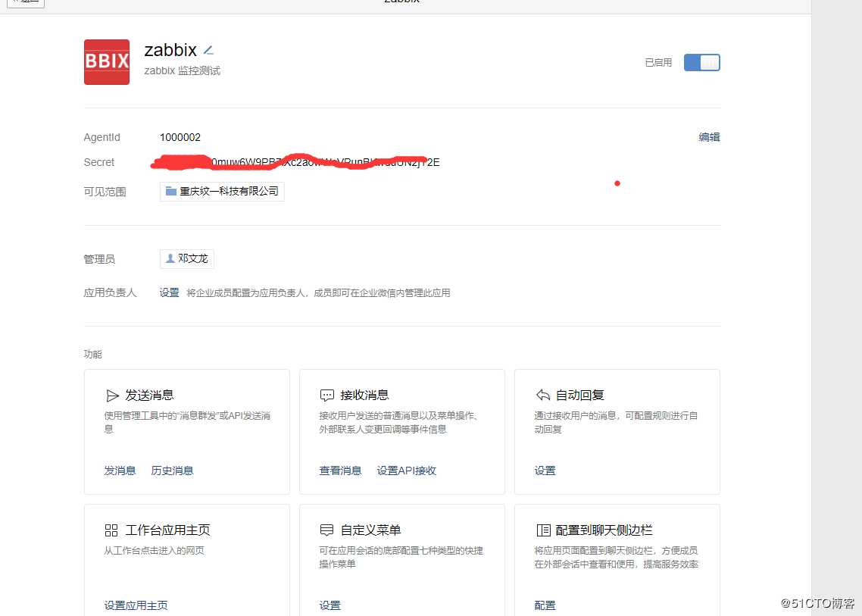The height and width of the screenshot is (616, 862).
Task: Click the zabbix 监控测试 description text
Action: [x=182, y=71]
